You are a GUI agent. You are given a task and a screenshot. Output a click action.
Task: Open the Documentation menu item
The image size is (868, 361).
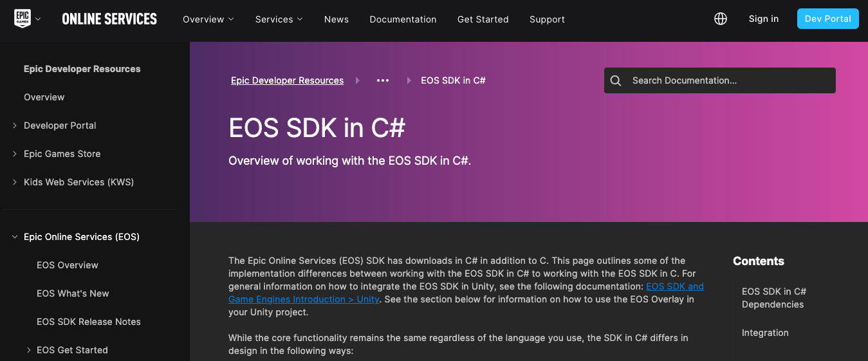[403, 19]
